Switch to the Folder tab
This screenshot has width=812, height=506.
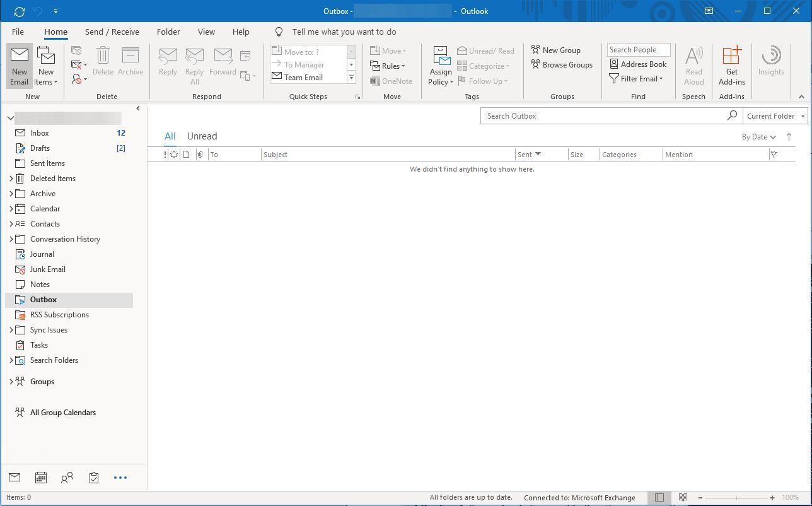[168, 32]
